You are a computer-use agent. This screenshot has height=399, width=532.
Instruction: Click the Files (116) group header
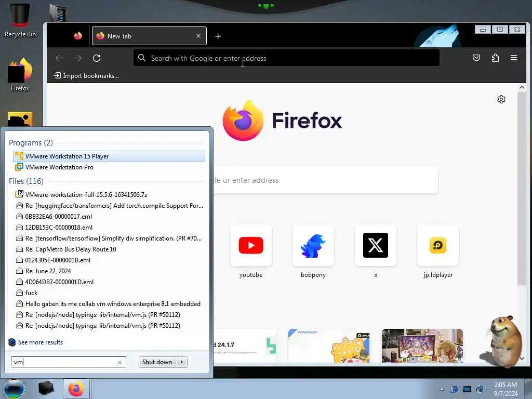[26, 181]
